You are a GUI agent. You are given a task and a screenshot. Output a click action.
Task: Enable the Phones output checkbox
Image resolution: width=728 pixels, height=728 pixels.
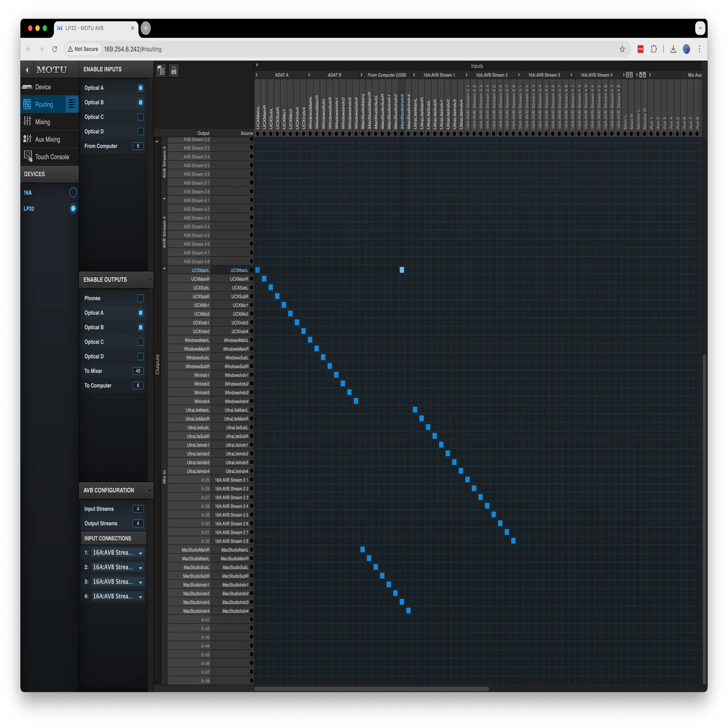pyautogui.click(x=141, y=298)
